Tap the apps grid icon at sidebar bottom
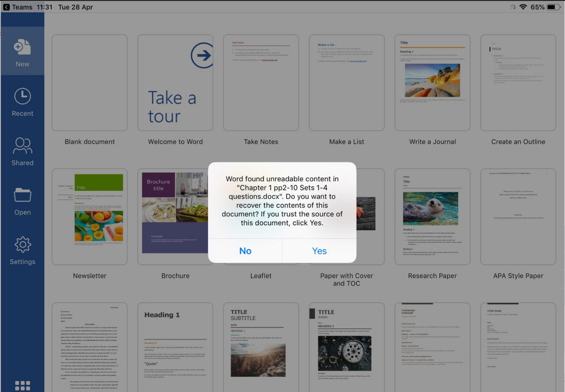The height and width of the screenshot is (392, 565). point(23,386)
